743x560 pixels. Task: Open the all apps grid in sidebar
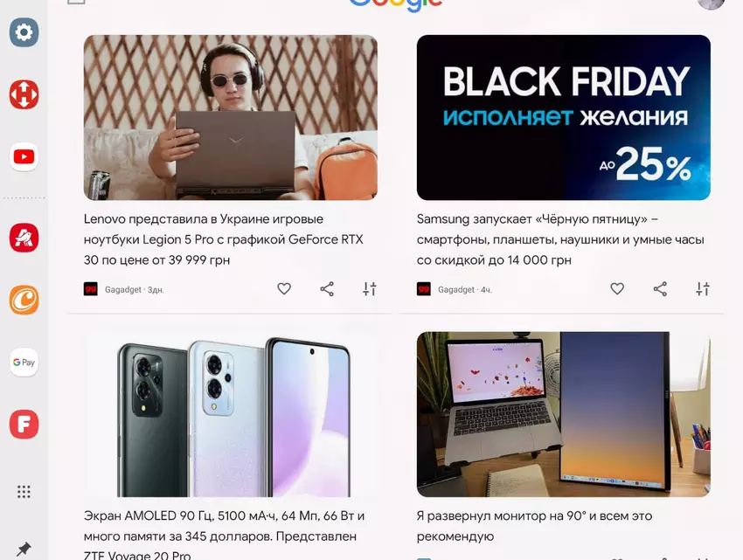tap(24, 492)
